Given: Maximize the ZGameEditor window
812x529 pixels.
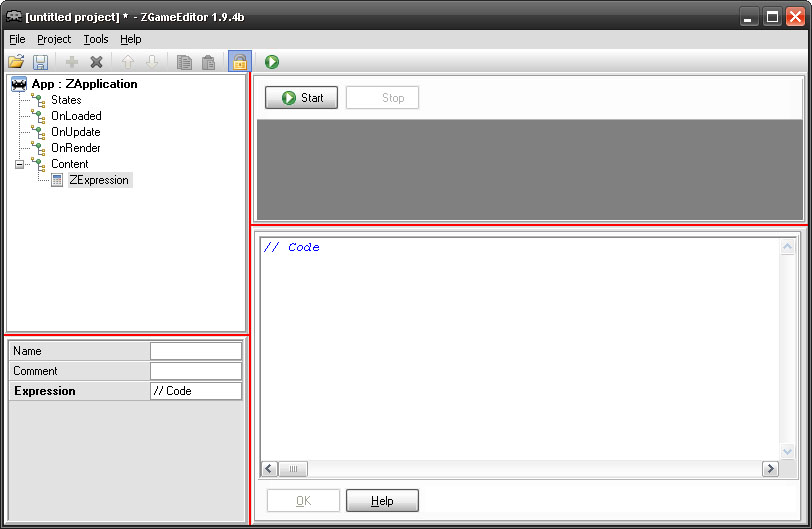Looking at the screenshot, I should [772, 17].
